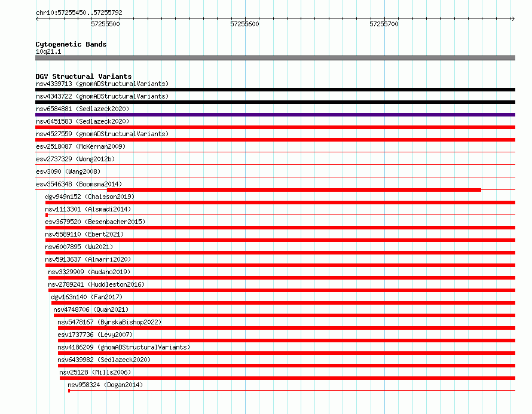The height and width of the screenshot is (414, 532).
Task: Click the 57255600 ruler position label
Action: 244,24
